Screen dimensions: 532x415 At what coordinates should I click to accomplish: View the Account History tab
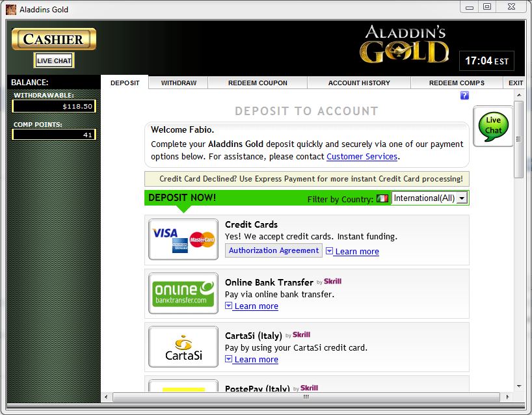click(x=359, y=83)
